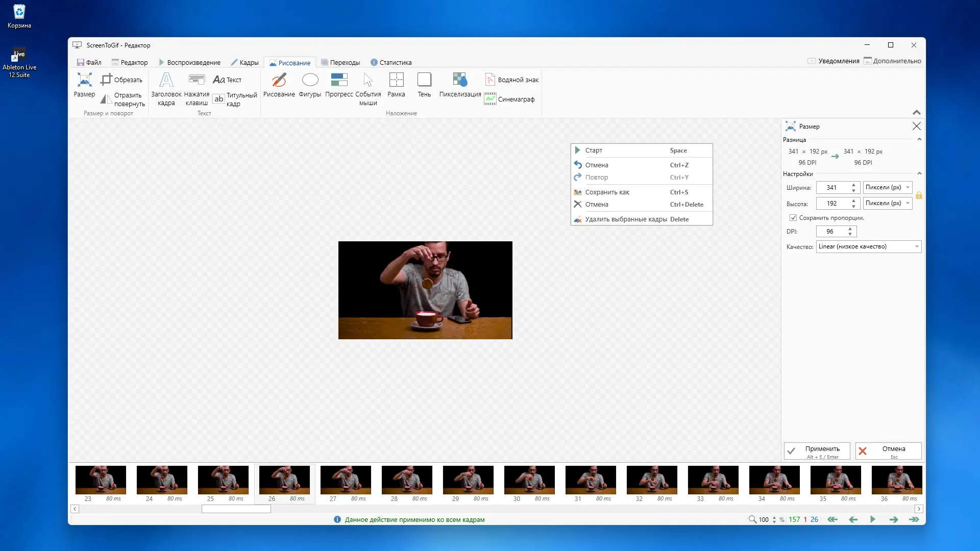Screen dimensions: 980x551
Task: Open the width units dropdown Пиксели
Action: [888, 187]
